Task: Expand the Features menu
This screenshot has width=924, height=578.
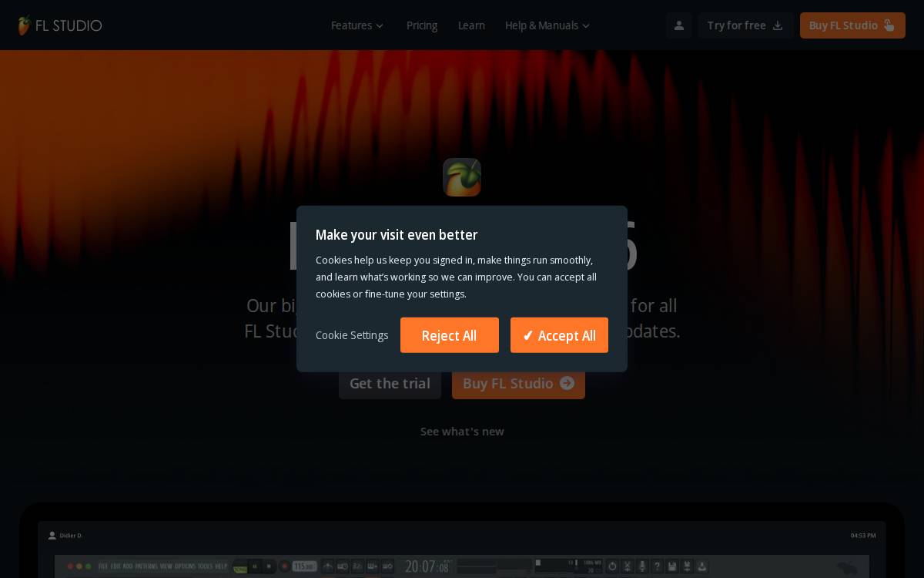Action: [357, 25]
